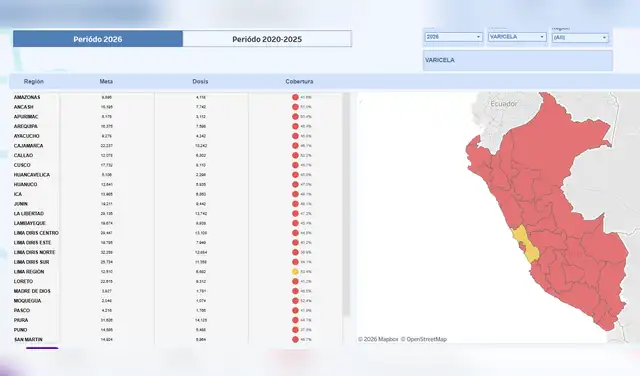Click the red coverage dot for MOQUEGUA
The image size is (640, 376).
click(295, 301)
